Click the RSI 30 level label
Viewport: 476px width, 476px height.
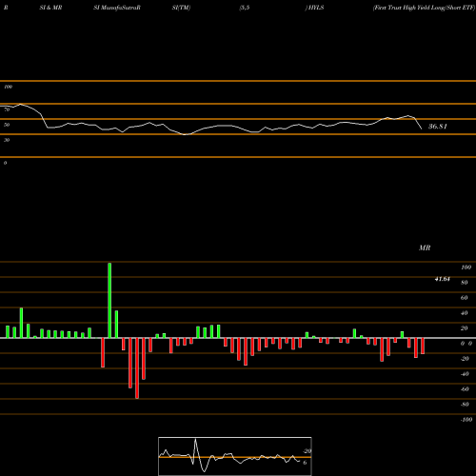pyautogui.click(x=7, y=140)
